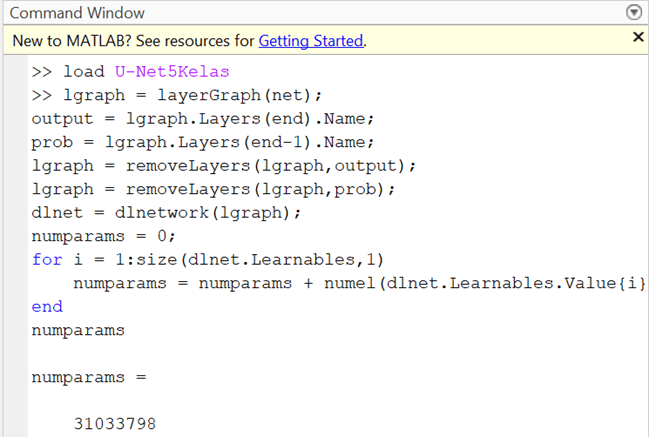The height and width of the screenshot is (437, 649).
Task: Click the first >> prompt symbol
Action: coord(42,72)
